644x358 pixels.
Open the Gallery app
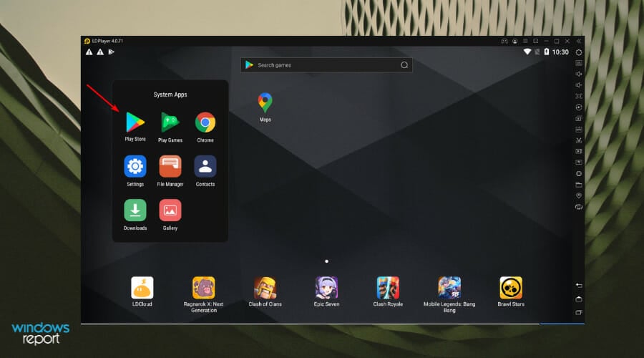pyautogui.click(x=170, y=211)
